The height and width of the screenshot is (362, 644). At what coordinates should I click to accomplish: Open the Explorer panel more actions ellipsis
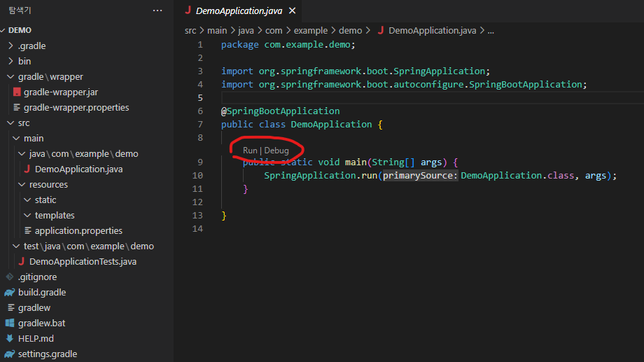[x=157, y=11]
